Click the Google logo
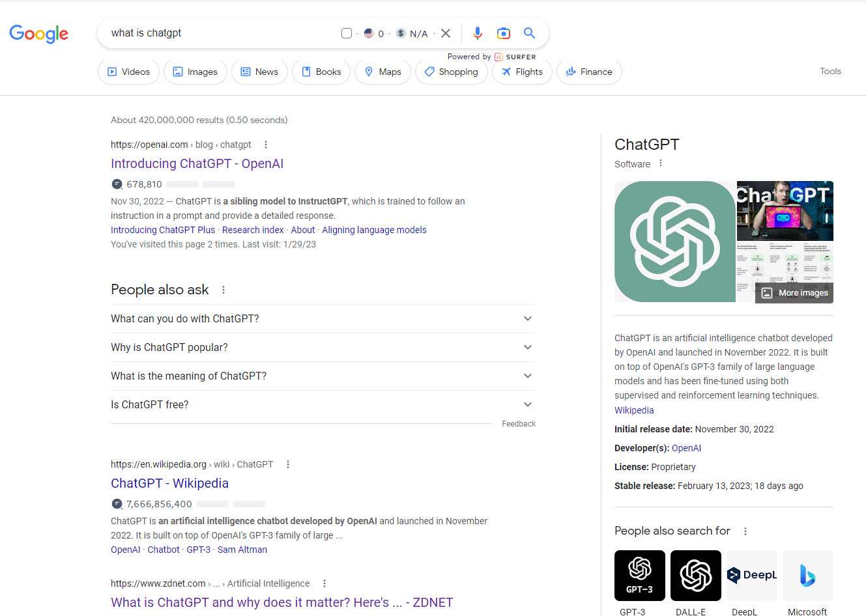This screenshot has height=616, width=866. 38,34
